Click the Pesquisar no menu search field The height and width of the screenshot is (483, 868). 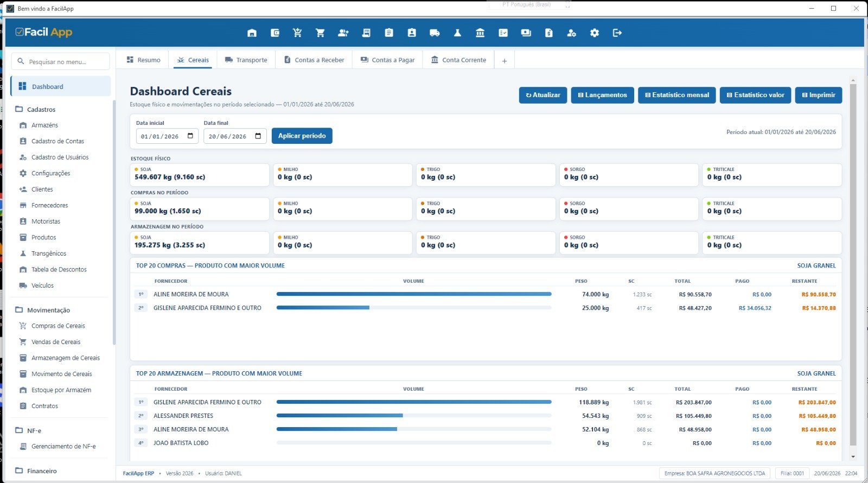tap(60, 62)
